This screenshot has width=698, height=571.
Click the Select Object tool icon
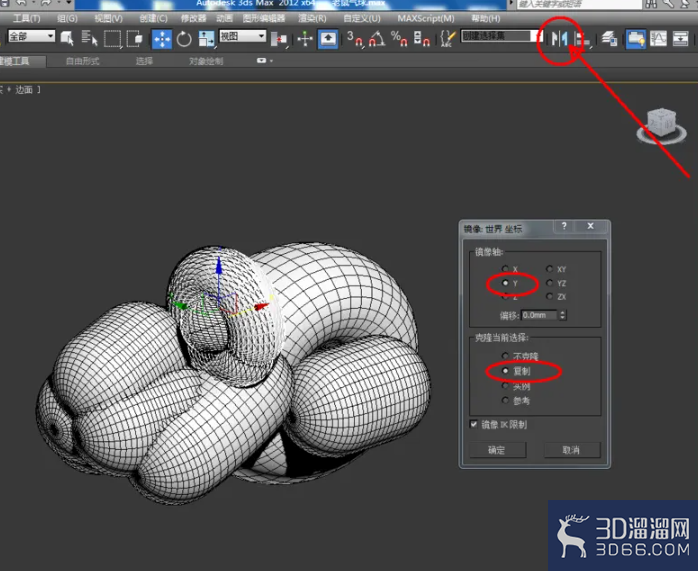(67, 38)
